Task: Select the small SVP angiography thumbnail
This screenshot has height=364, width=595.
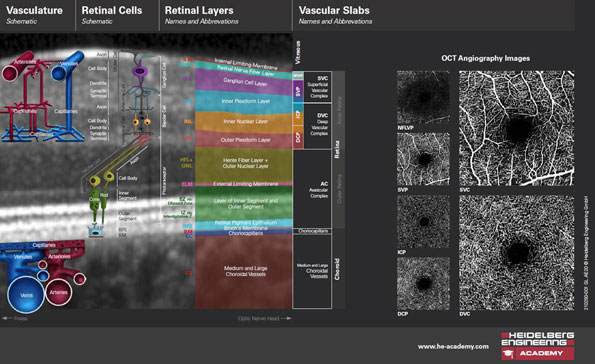Action: click(x=423, y=159)
